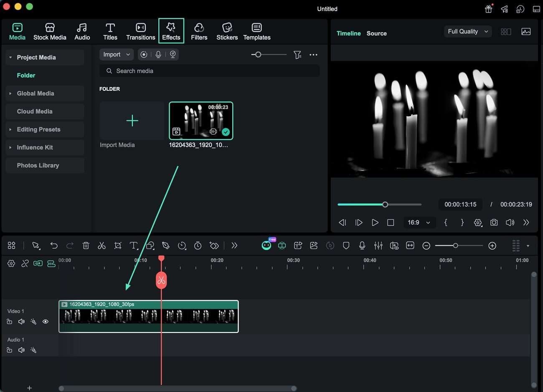Expand the Influence Kit section

point(10,148)
